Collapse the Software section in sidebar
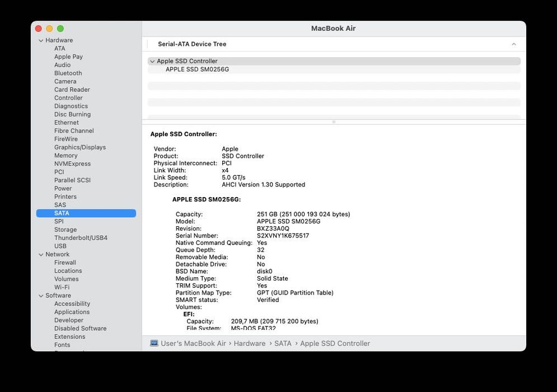The height and width of the screenshot is (392, 557). pyautogui.click(x=41, y=296)
